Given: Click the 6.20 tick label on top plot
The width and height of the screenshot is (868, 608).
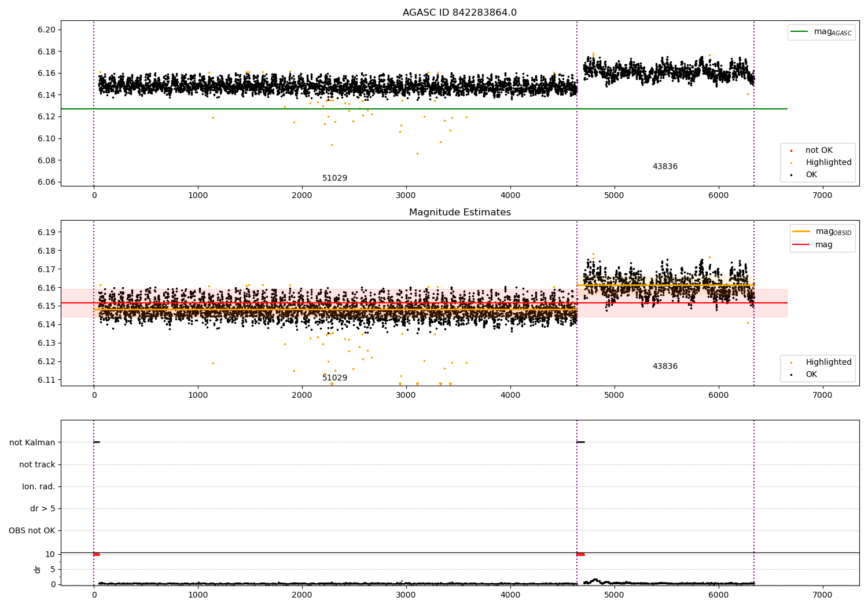Looking at the screenshot, I should (x=46, y=30).
